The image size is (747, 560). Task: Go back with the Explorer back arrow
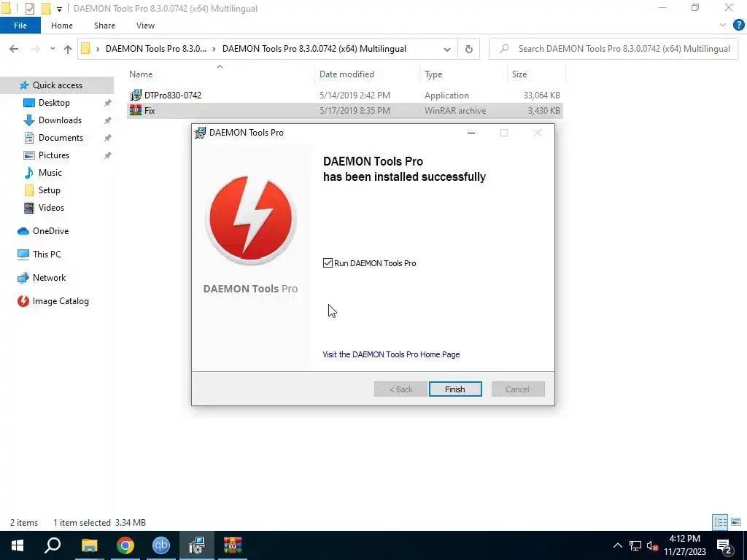[x=14, y=49]
